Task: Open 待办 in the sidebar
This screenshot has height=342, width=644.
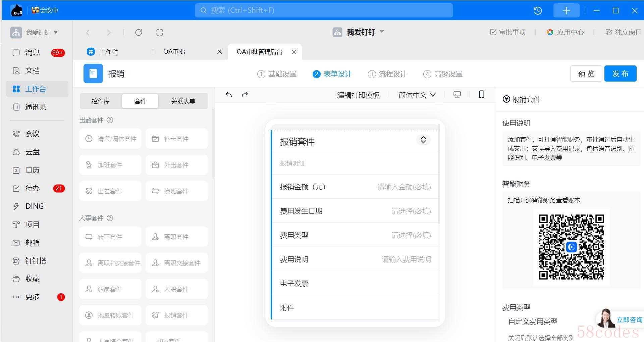Action: tap(37, 188)
